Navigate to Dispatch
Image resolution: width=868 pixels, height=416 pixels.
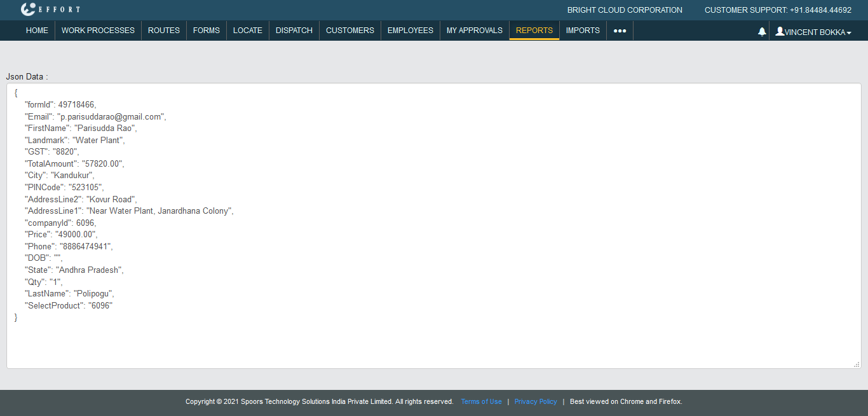coord(294,31)
